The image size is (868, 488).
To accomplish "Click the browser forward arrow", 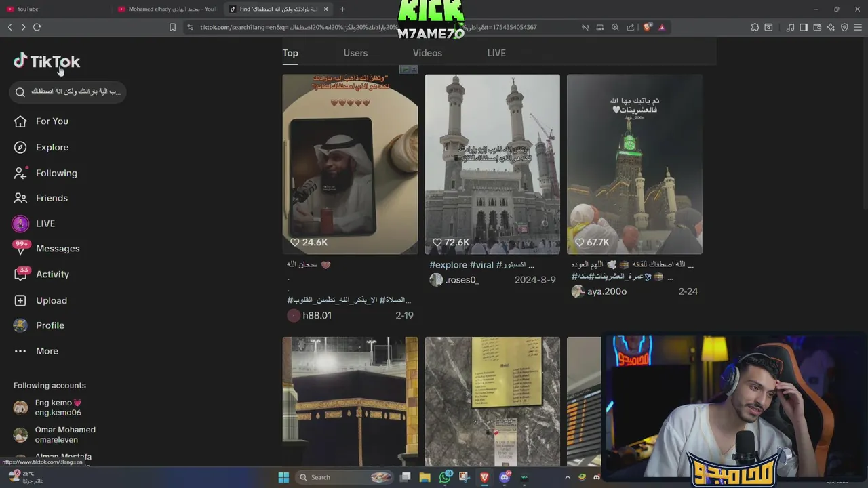I will tap(23, 27).
